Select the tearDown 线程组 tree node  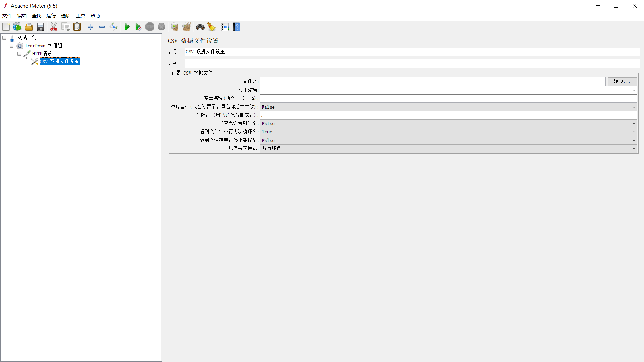pyautogui.click(x=44, y=46)
